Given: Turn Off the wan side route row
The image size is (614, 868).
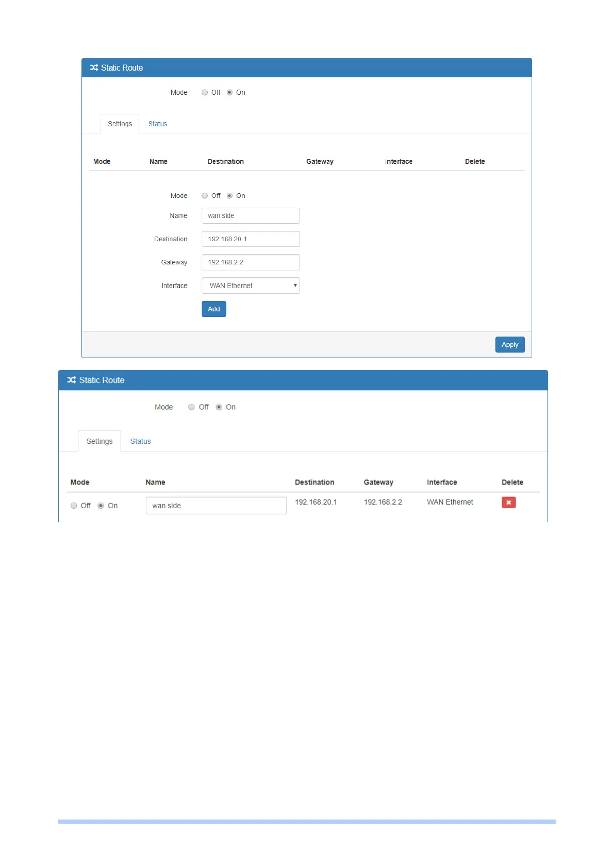Looking at the screenshot, I should [74, 506].
